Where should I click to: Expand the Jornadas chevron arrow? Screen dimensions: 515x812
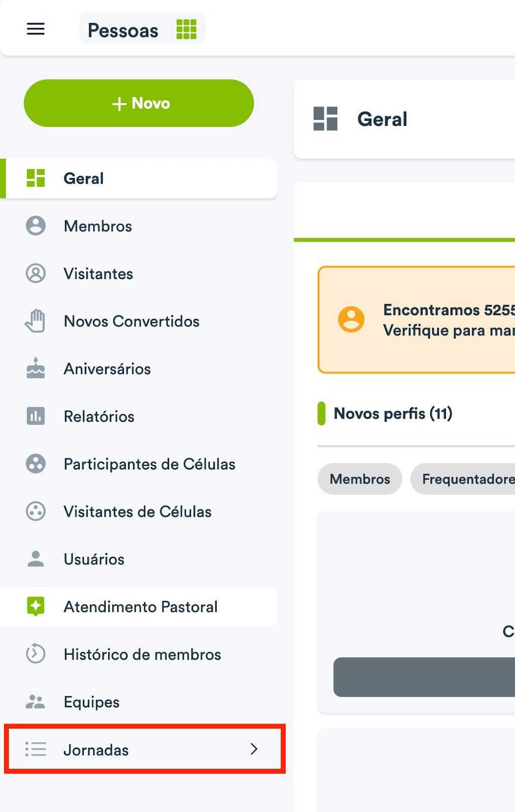point(254,749)
